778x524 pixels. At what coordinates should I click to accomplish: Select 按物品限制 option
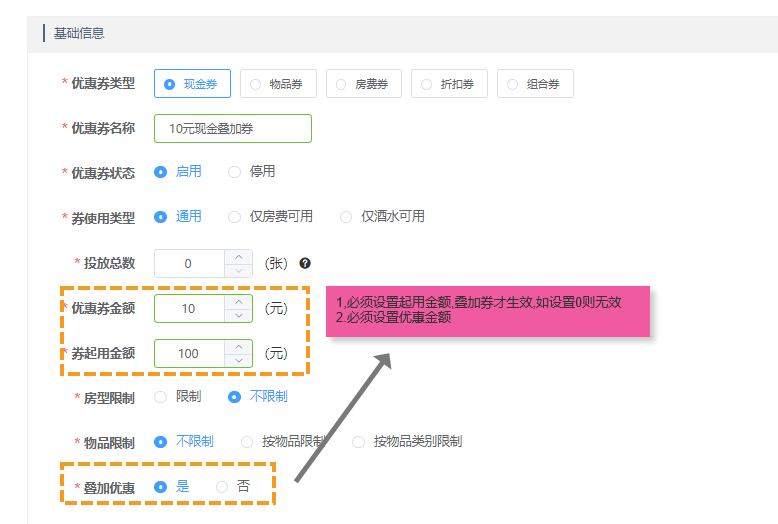283,442
